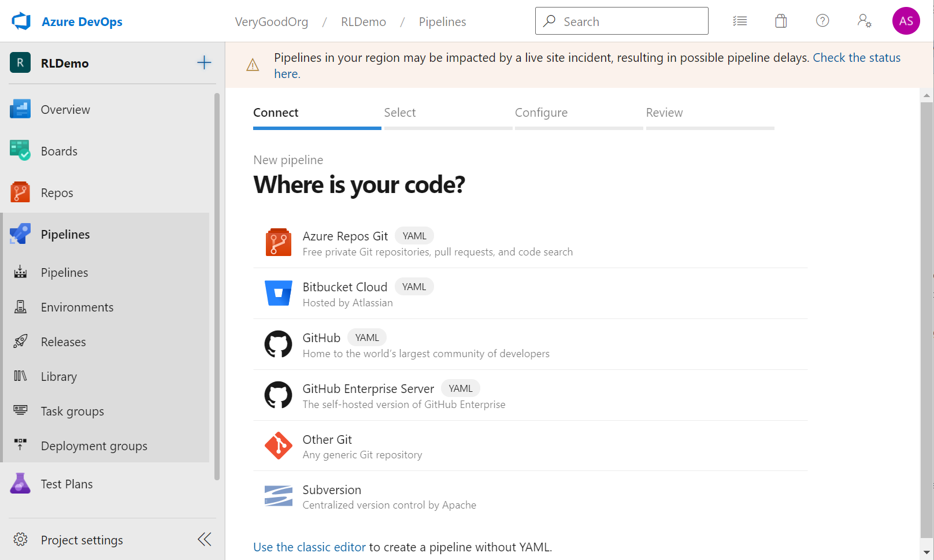Click VeryGoodOrg in the breadcrumb
Image resolution: width=934 pixels, height=560 pixels.
272,22
